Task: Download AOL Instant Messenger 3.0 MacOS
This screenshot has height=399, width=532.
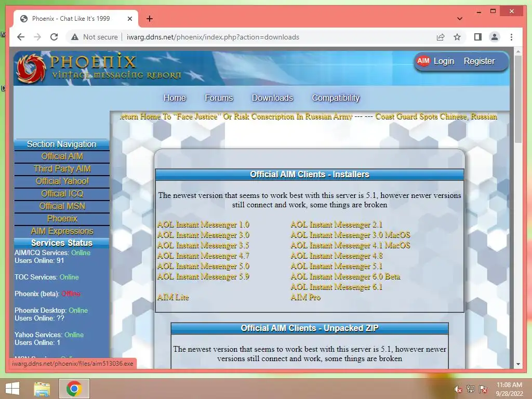Action: point(351,235)
